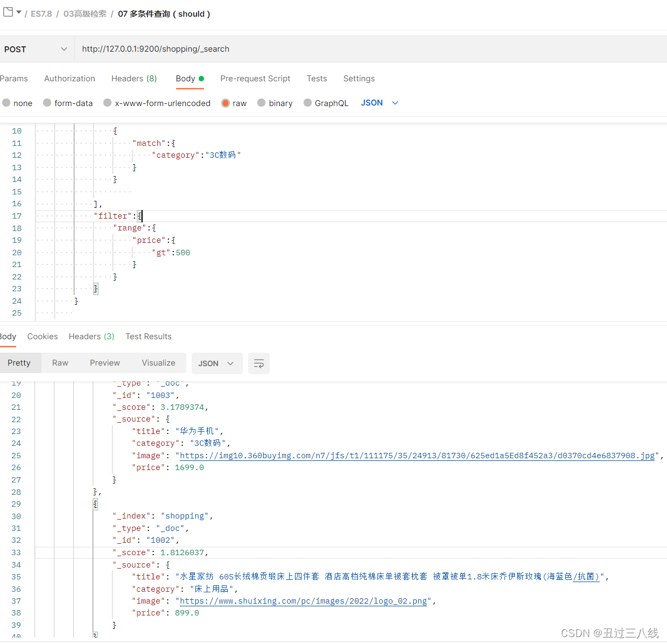Switch response view to Preview

click(x=105, y=363)
